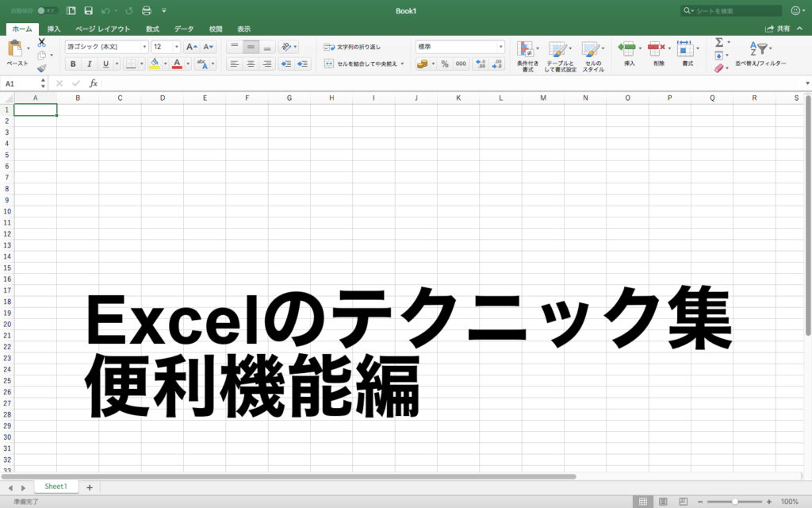Image resolution: width=812 pixels, height=508 pixels.
Task: Increase font size with A▲ button
Action: tap(192, 47)
